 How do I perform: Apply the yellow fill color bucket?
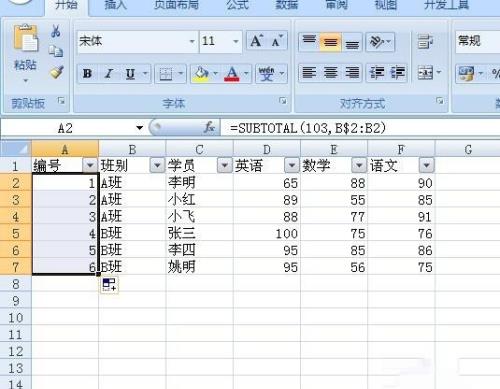coord(201,74)
